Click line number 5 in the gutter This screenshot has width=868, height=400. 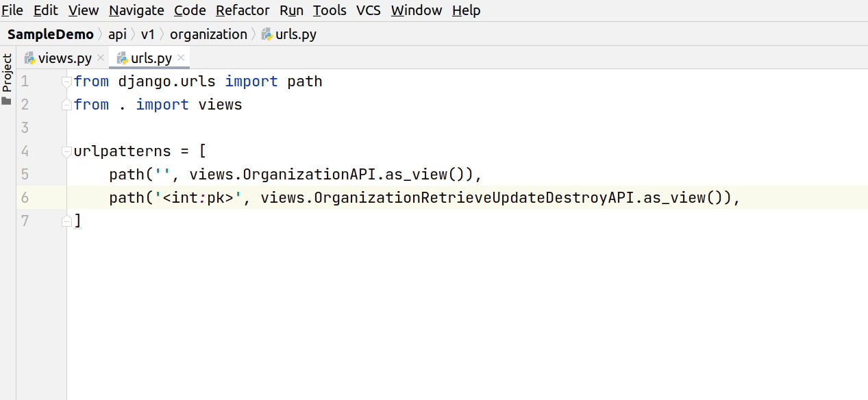point(25,174)
